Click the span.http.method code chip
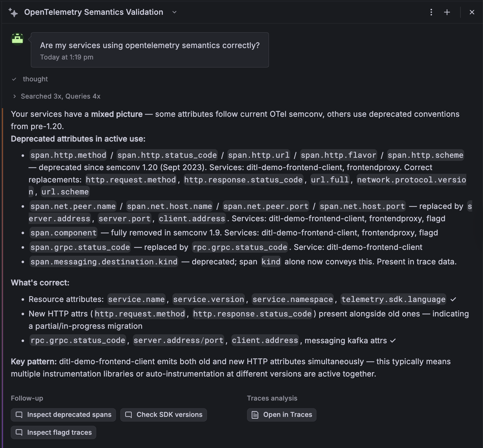483x448 pixels. (68, 155)
